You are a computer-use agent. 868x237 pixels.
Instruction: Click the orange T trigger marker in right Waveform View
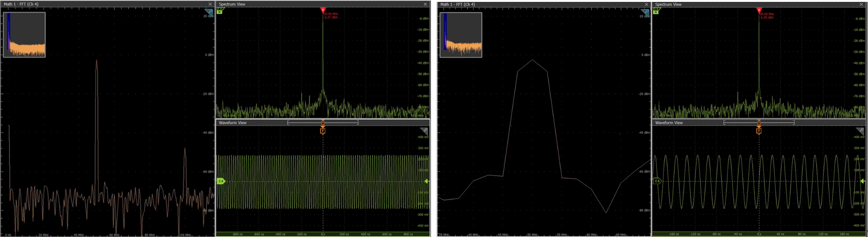click(759, 131)
